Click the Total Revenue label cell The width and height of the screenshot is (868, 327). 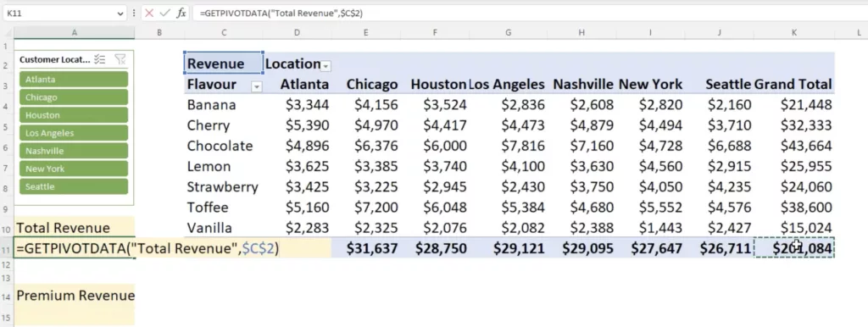click(75, 227)
